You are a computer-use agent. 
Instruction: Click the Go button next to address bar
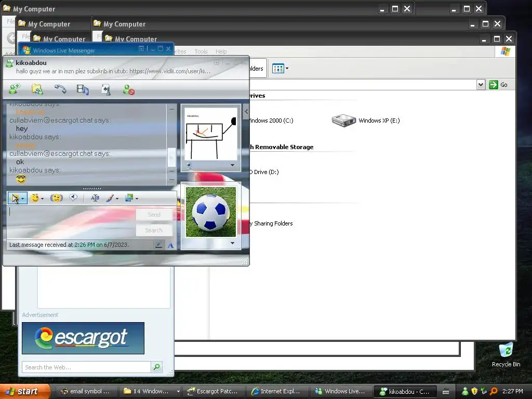coord(498,85)
